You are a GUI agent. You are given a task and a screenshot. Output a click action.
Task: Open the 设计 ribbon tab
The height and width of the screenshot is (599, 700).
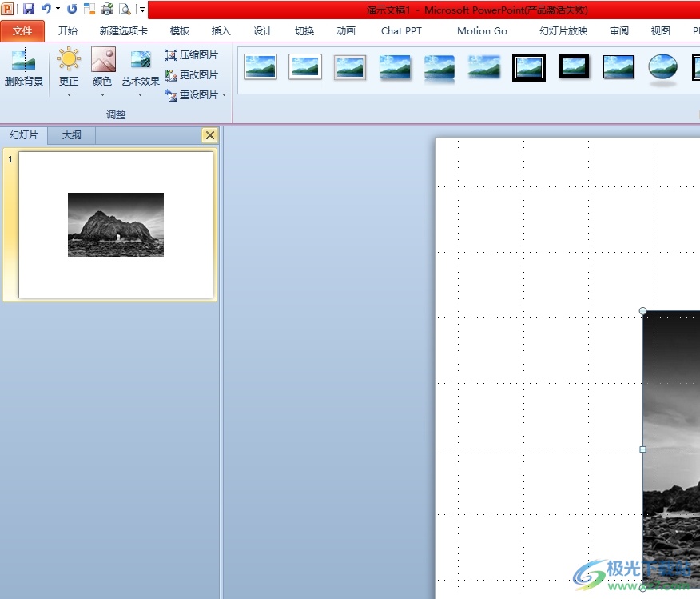262,31
